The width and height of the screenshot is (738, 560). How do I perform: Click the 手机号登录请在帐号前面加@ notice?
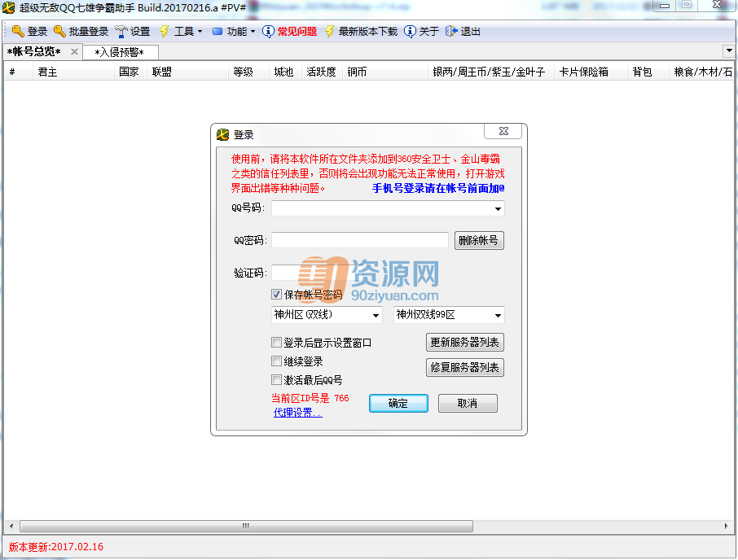[x=438, y=188]
